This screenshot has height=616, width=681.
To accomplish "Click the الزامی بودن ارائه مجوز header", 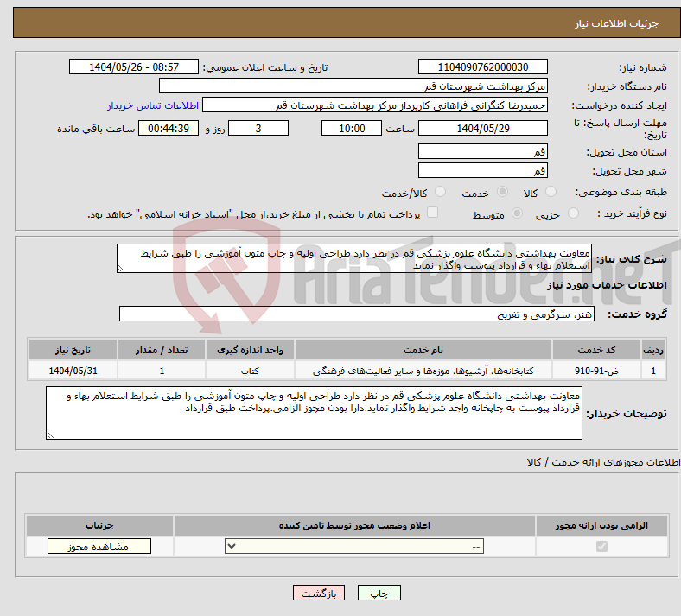I will point(601,525).
